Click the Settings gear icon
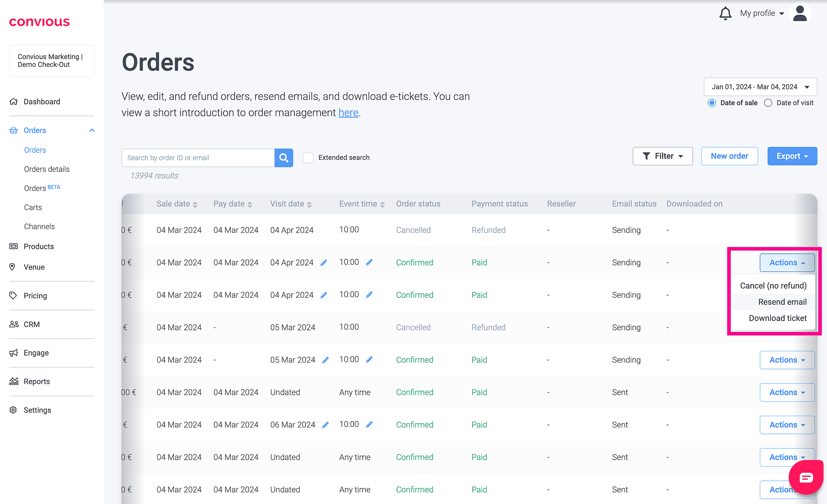 click(13, 410)
